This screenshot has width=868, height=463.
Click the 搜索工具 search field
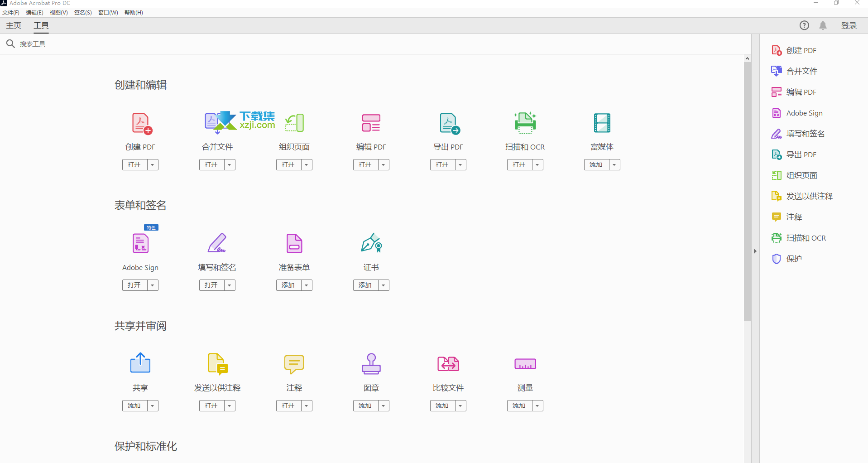pos(376,44)
